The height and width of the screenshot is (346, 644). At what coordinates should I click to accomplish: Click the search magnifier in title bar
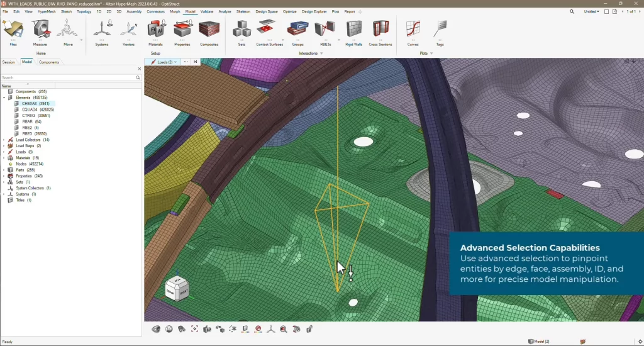point(572,11)
